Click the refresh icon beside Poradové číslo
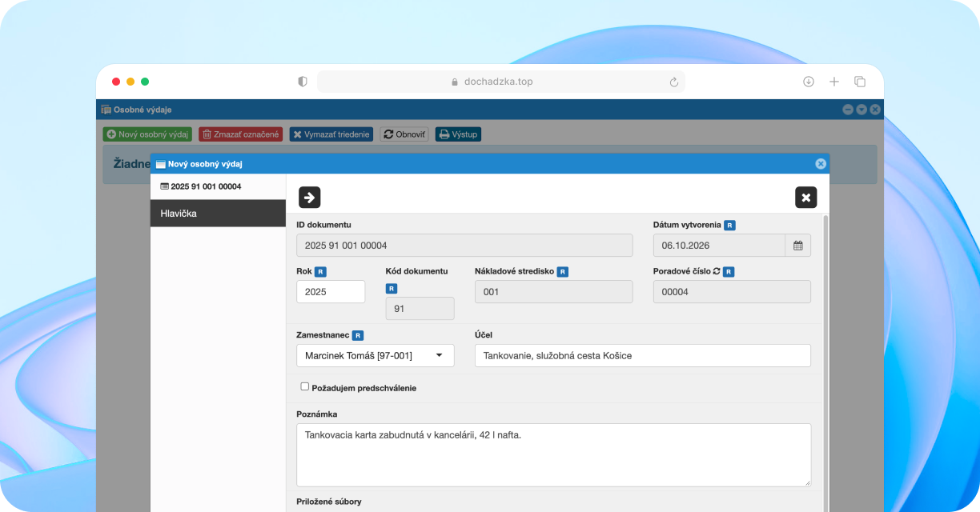Screen dimensions: 980x512 715,271
